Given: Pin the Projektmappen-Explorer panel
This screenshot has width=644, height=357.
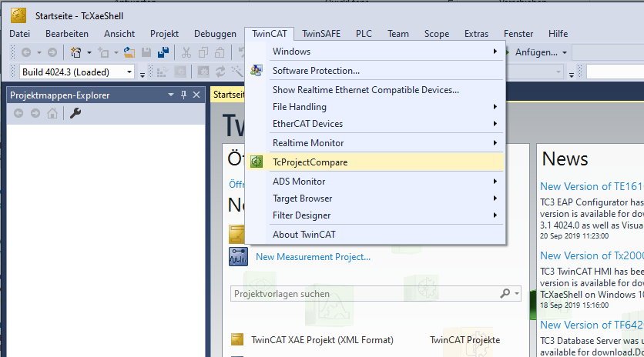Looking at the screenshot, I should point(183,95).
